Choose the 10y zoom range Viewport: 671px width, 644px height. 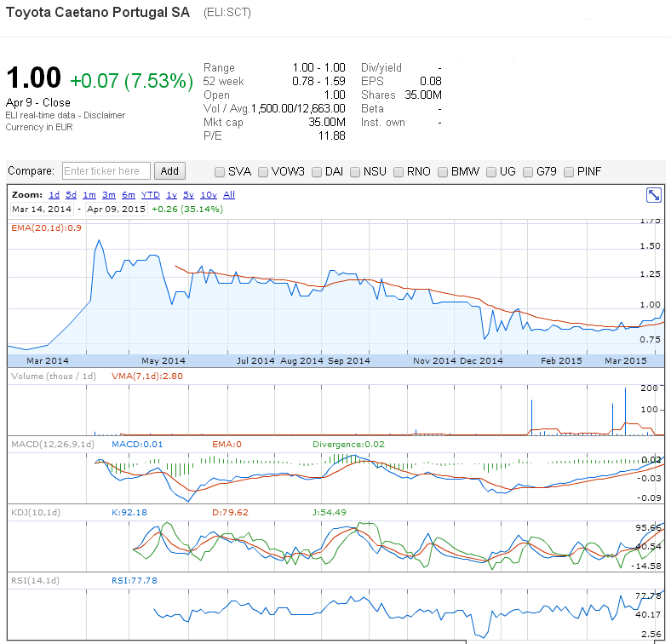pos(209,195)
